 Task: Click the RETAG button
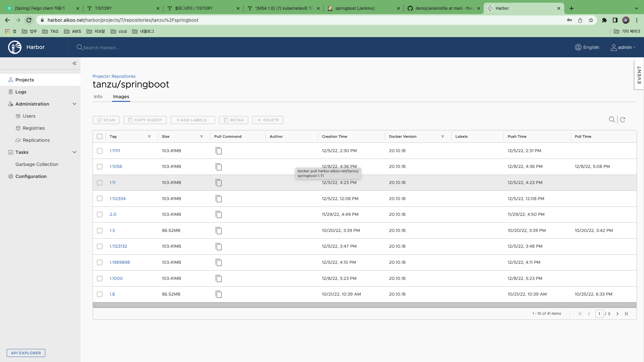pos(233,120)
